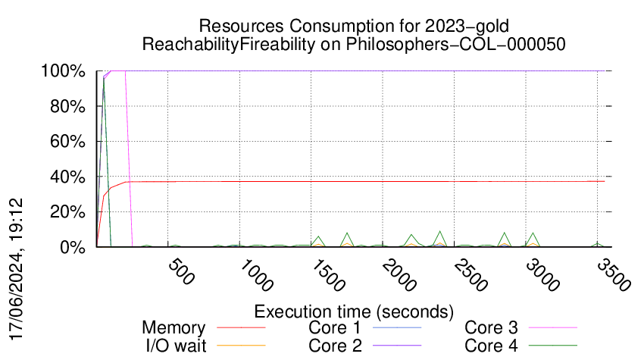Click the 2000 x-axis tick label
Viewport: 644px width, 360px height.
tap(399, 275)
